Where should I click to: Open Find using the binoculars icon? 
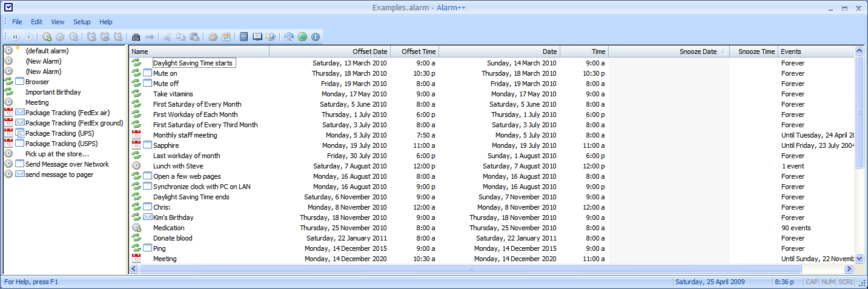point(136,37)
